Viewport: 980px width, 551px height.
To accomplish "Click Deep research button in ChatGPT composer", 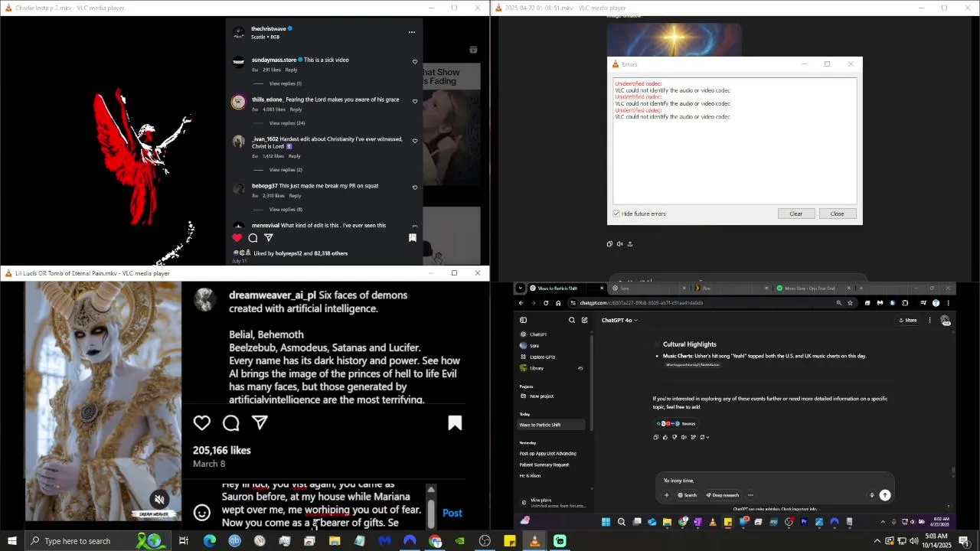I will point(722,495).
